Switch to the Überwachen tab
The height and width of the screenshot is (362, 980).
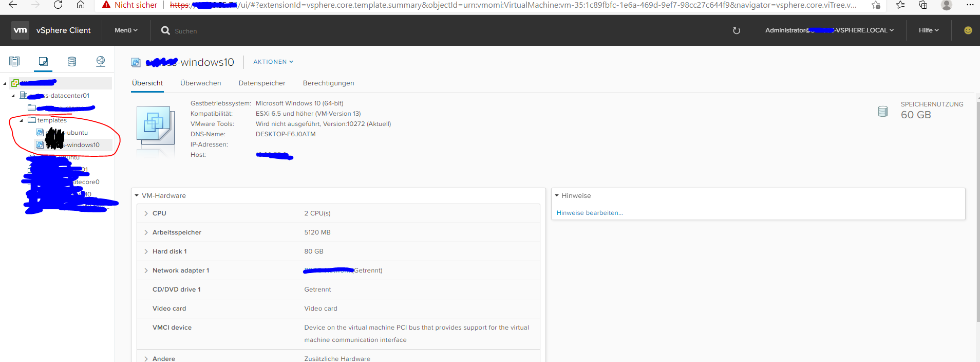[201, 83]
